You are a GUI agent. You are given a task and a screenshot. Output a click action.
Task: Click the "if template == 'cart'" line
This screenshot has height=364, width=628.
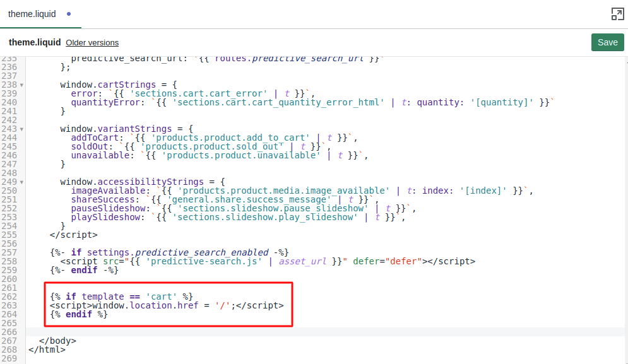(121, 296)
